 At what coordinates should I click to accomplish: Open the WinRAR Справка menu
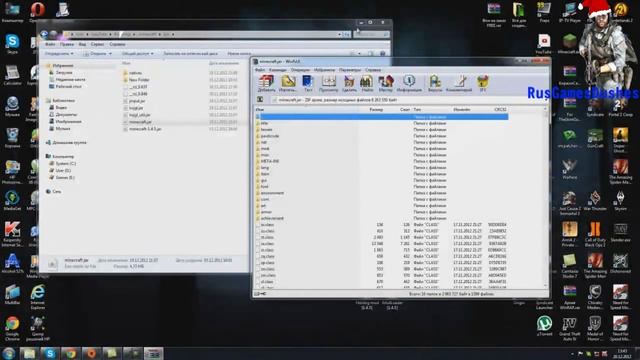click(373, 70)
